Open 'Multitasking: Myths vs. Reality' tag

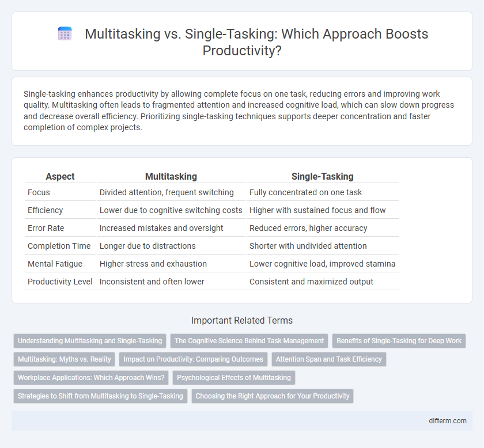click(x=64, y=359)
